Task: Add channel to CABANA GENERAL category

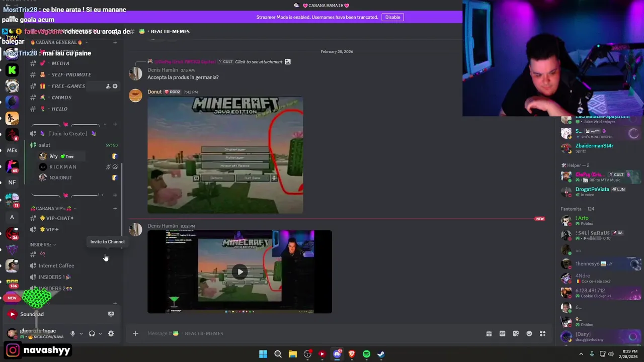Action: click(x=115, y=42)
